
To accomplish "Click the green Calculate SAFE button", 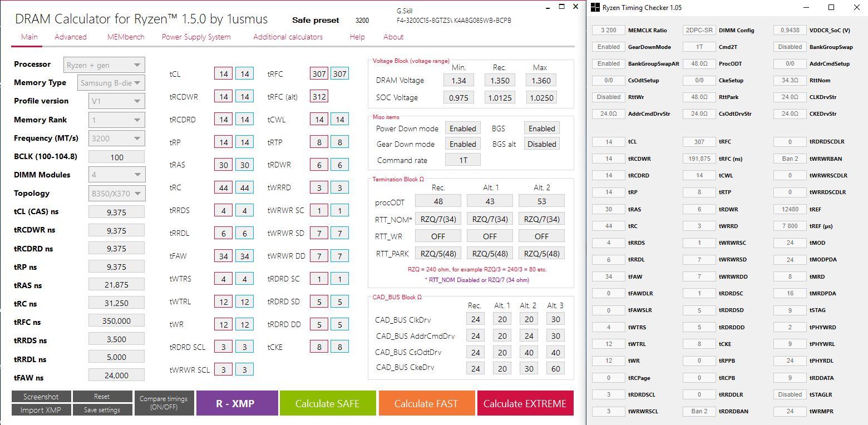I will click(327, 403).
